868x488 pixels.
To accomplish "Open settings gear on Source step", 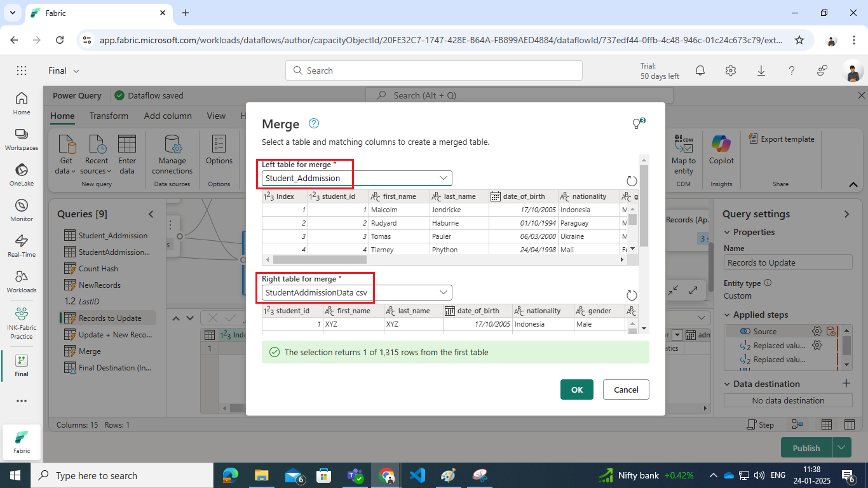I will point(817,331).
